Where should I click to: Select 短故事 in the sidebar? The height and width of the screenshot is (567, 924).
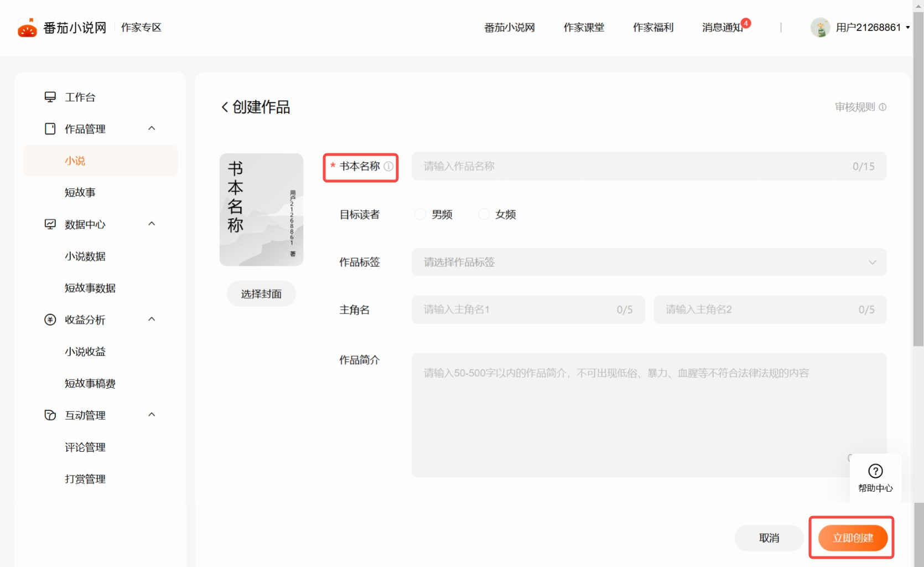(x=80, y=192)
